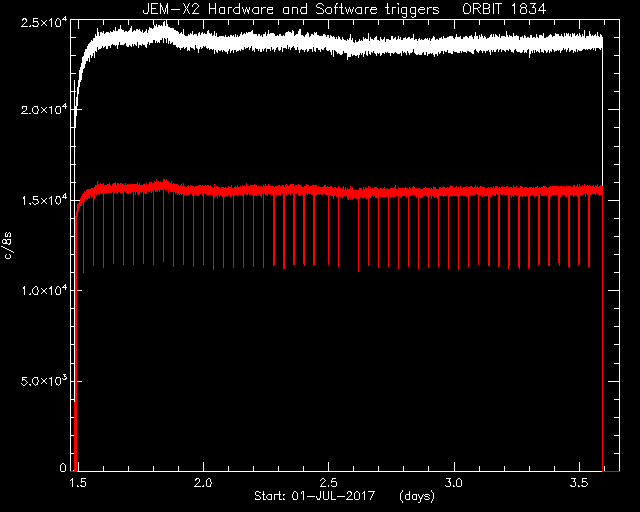
Task: Click the '(days)' unit label
Action: 417,496
